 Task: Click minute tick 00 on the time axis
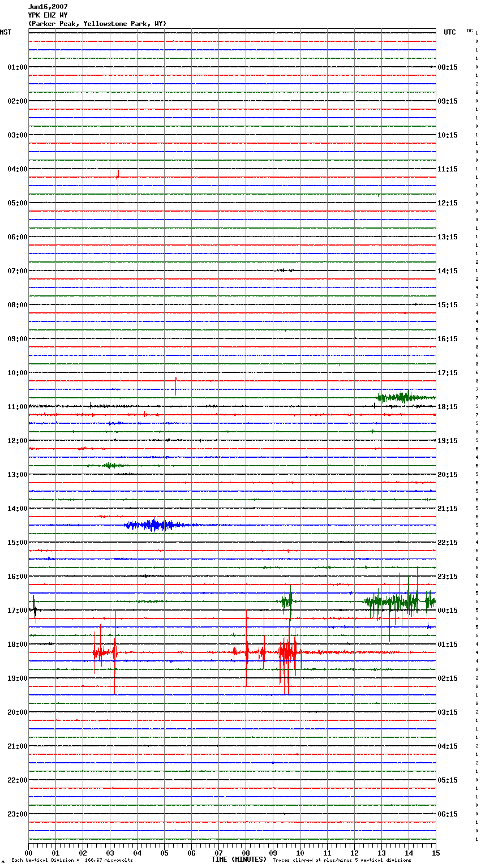click(x=28, y=853)
